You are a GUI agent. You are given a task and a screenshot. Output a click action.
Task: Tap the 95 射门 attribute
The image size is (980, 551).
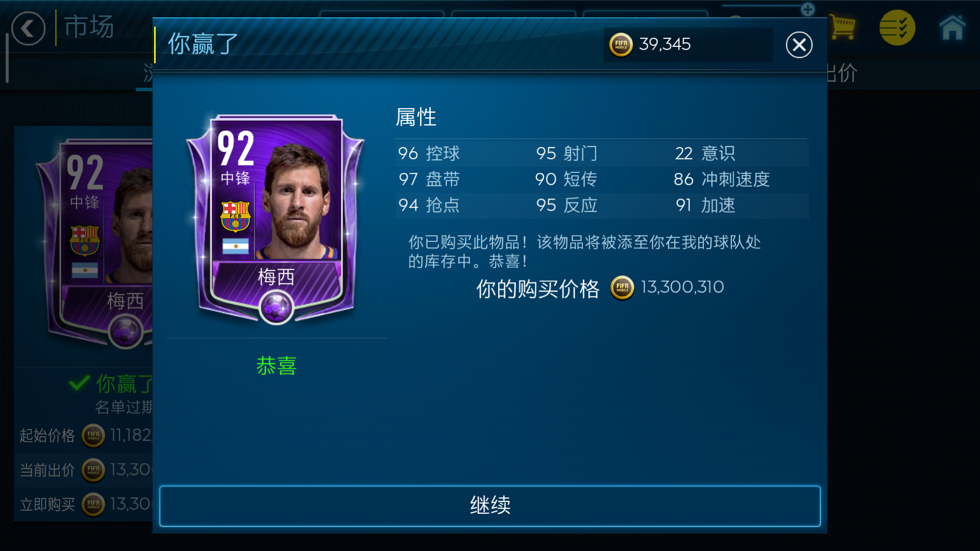pos(567,153)
